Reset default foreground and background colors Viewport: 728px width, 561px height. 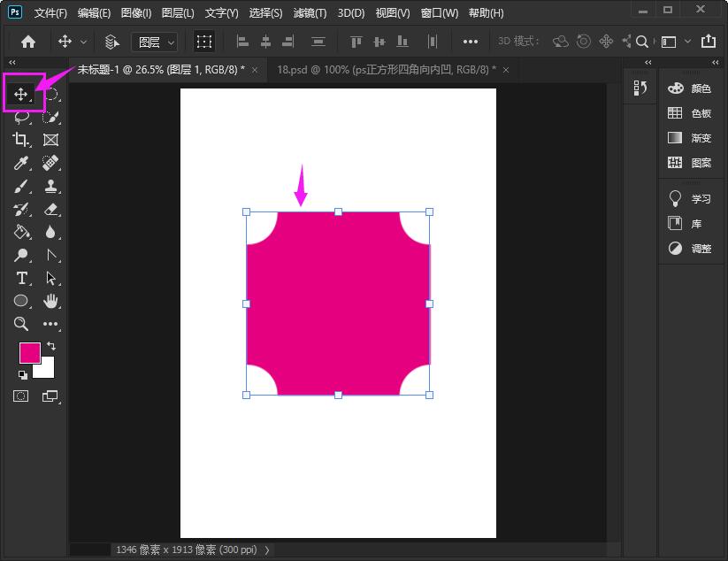pyautogui.click(x=22, y=374)
